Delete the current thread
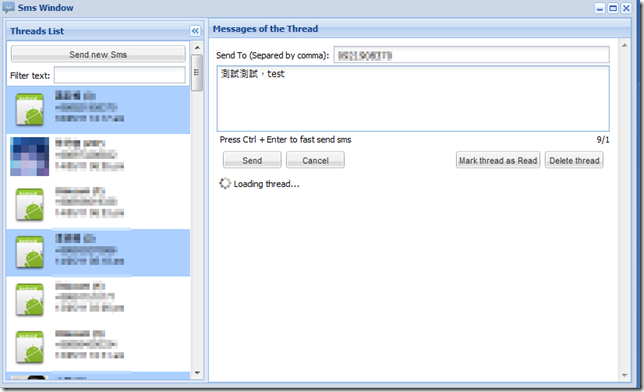The image size is (644, 392). coord(574,160)
